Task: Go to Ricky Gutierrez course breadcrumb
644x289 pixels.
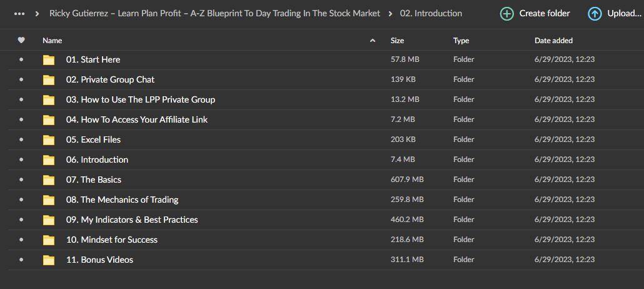Action: tap(215, 14)
